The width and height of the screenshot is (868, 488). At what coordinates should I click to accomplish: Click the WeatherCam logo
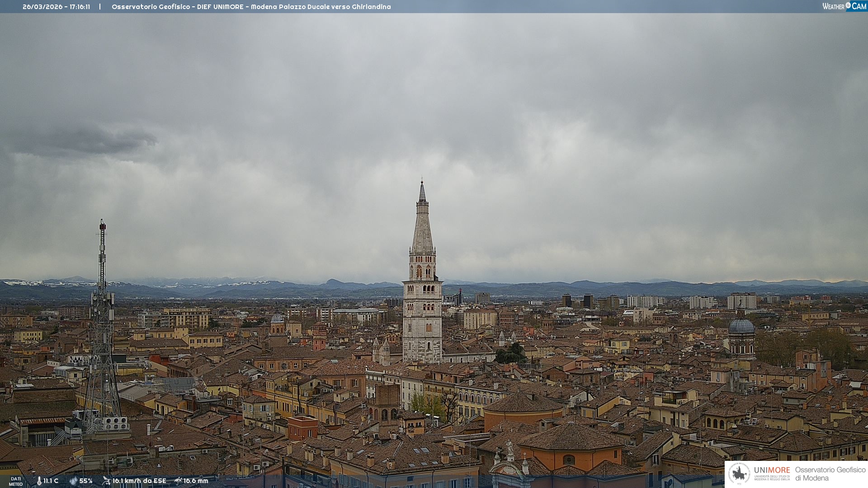click(844, 6)
